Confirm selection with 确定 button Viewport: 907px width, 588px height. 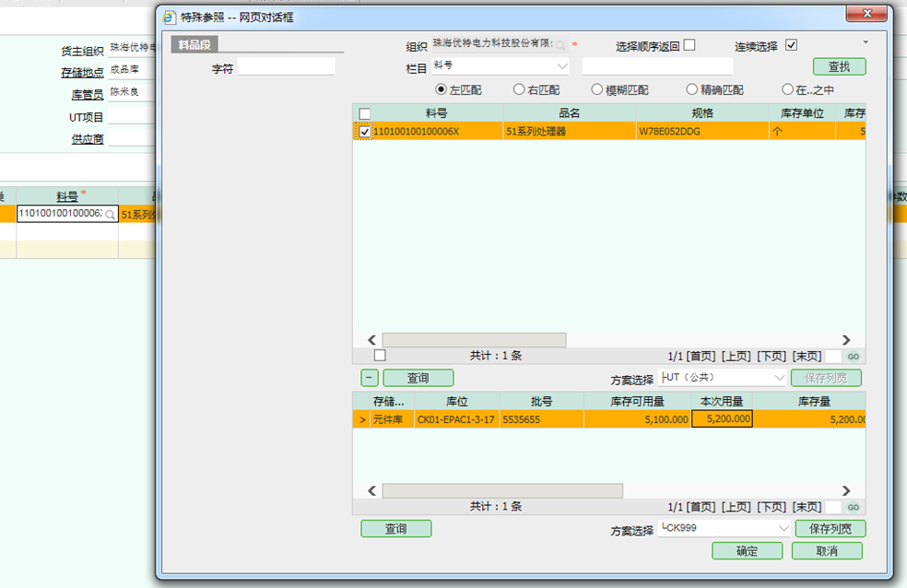click(x=747, y=551)
